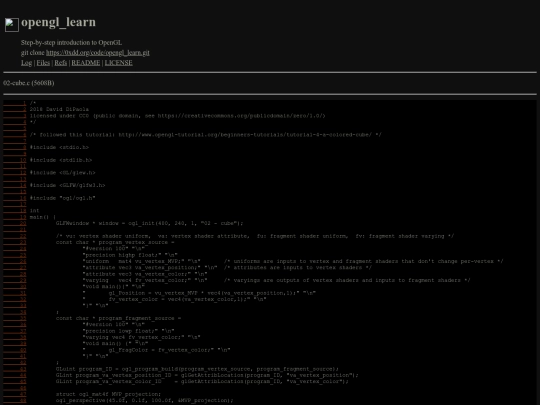Image resolution: width=540 pixels, height=405 pixels.
Task: Click the '#include <GL/glew.h>' line
Action: 63,173
